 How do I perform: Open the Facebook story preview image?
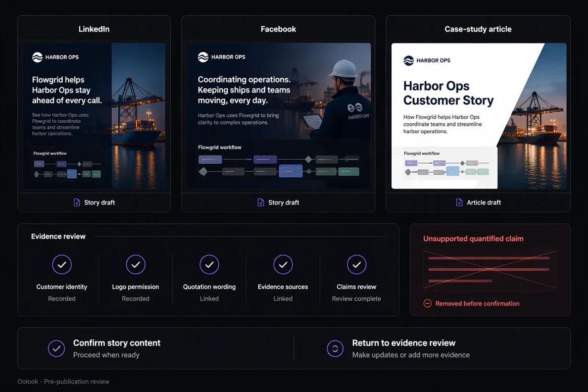(279, 116)
